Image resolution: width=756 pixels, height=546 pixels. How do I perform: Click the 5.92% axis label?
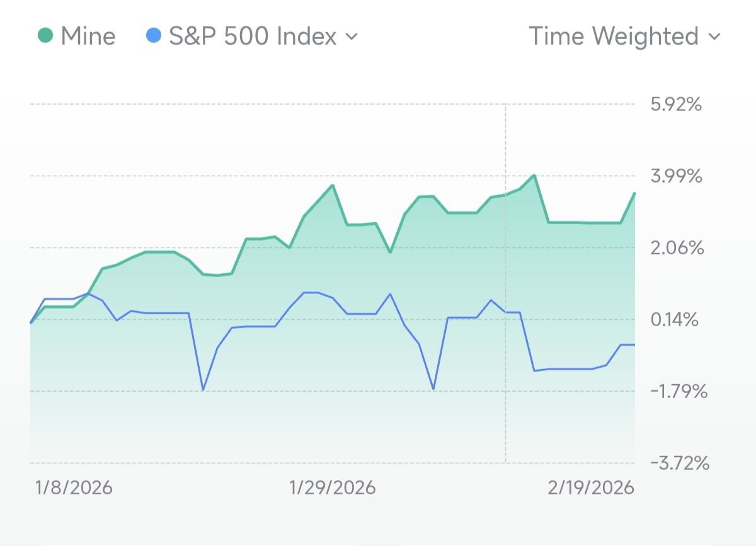[x=676, y=104]
